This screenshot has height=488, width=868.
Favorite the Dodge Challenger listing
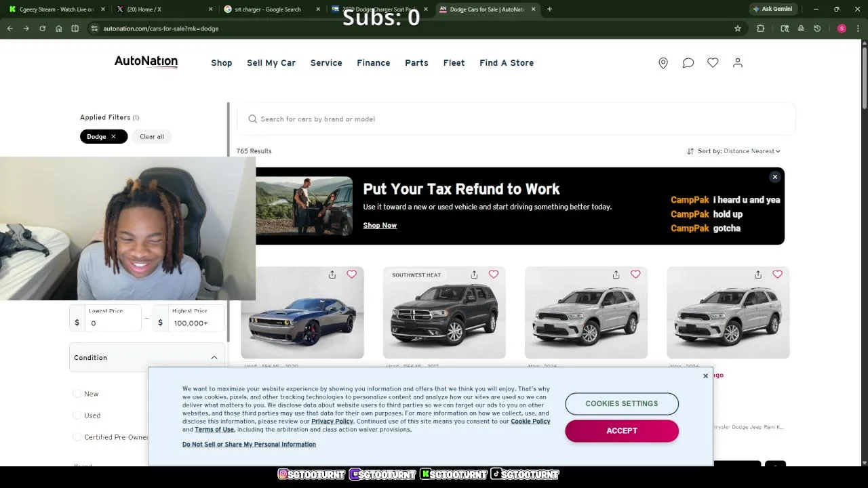(351, 274)
